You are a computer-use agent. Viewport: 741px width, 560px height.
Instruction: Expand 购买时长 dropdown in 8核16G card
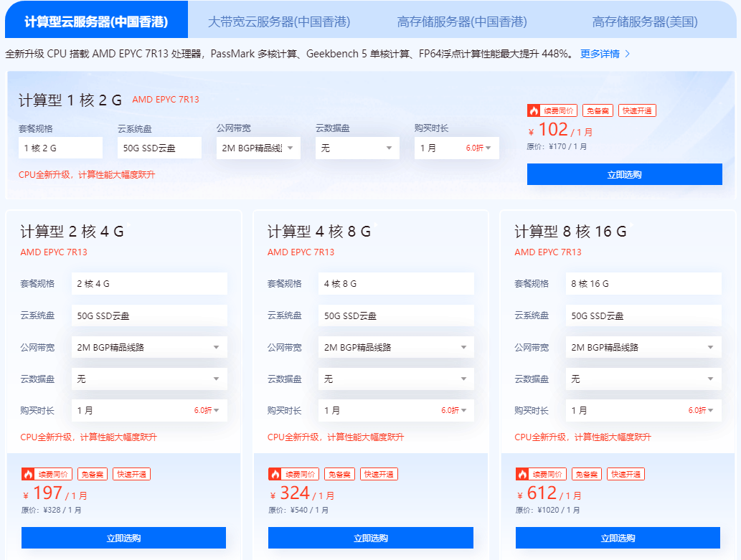643,410
